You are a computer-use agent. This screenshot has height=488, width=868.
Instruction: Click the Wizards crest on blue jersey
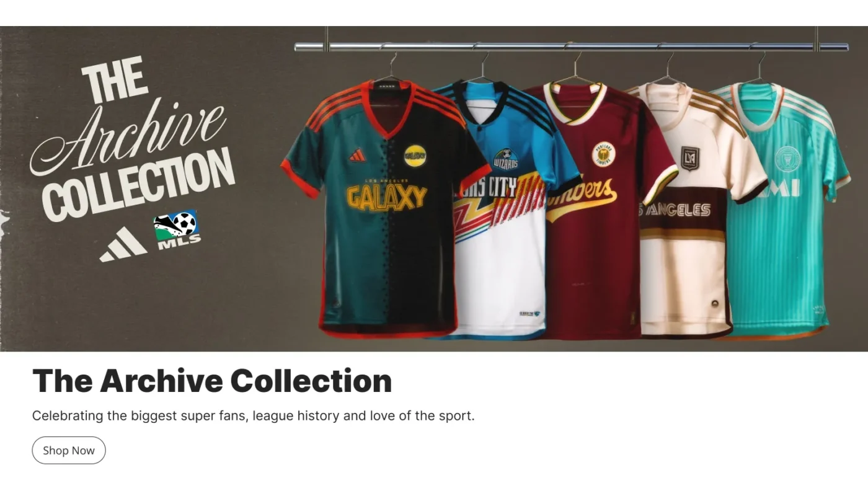click(506, 159)
